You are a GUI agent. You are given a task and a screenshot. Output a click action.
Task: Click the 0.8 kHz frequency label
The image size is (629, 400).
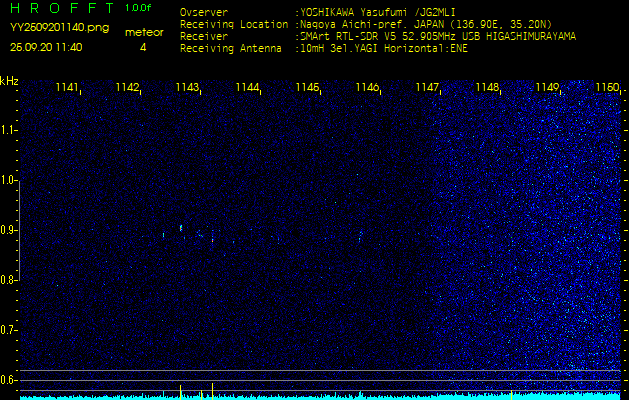pyautogui.click(x=7, y=280)
